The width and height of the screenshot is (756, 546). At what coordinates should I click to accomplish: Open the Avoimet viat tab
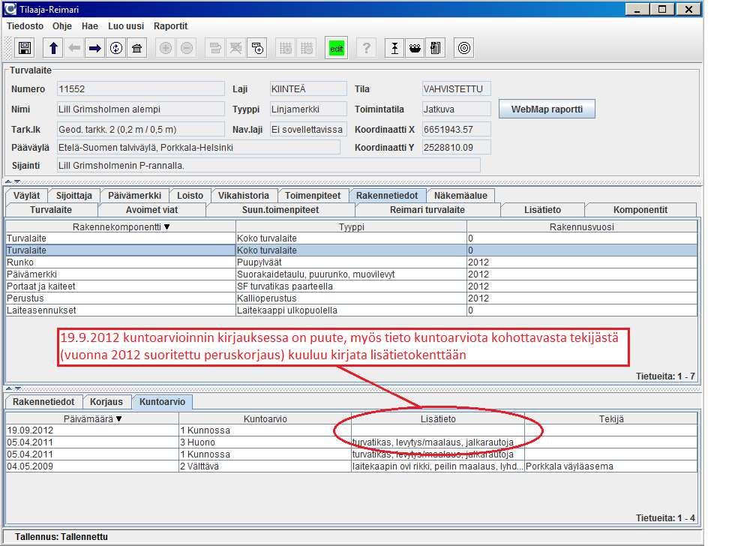coord(151,210)
